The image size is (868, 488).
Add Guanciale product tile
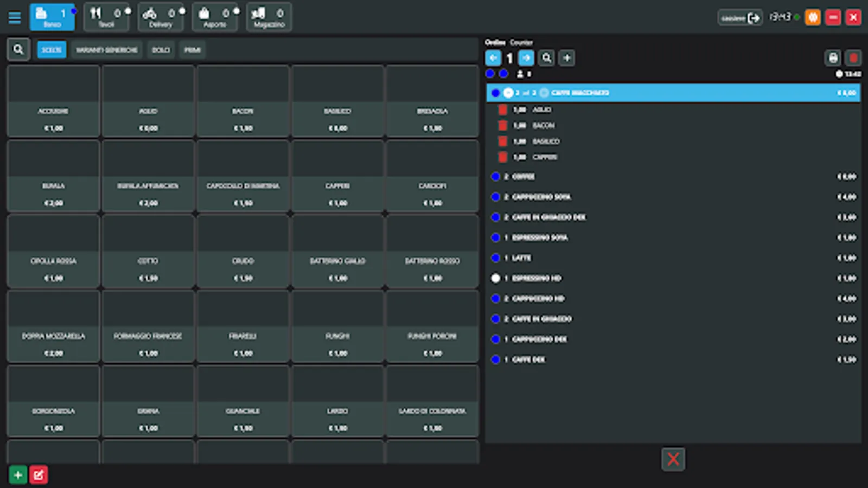tap(243, 401)
